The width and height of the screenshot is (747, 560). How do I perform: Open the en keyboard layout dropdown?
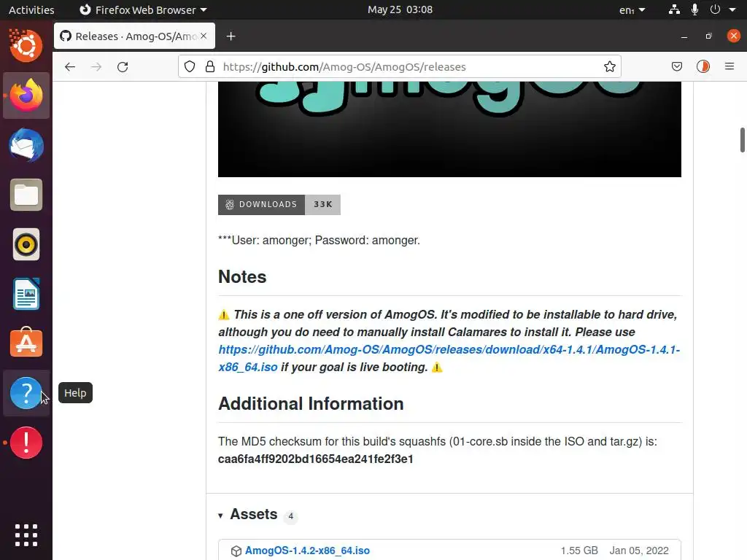(x=632, y=10)
